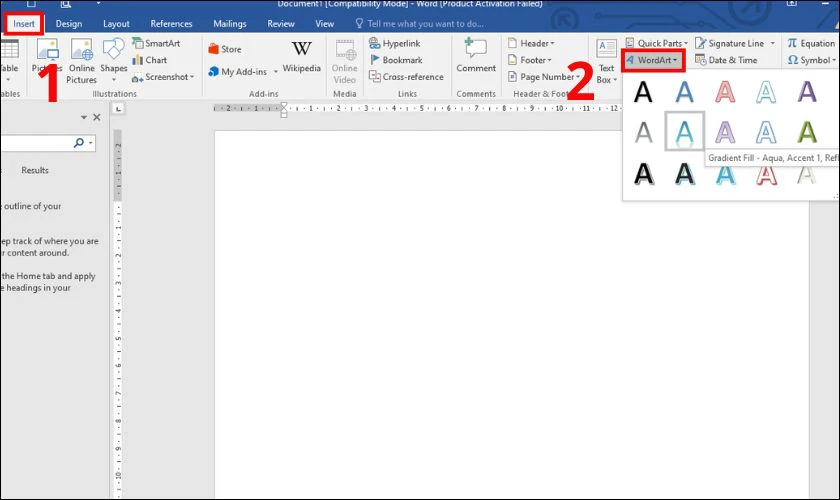Insert a Cross-reference
Viewport: 840px width, 500px height.
point(406,77)
